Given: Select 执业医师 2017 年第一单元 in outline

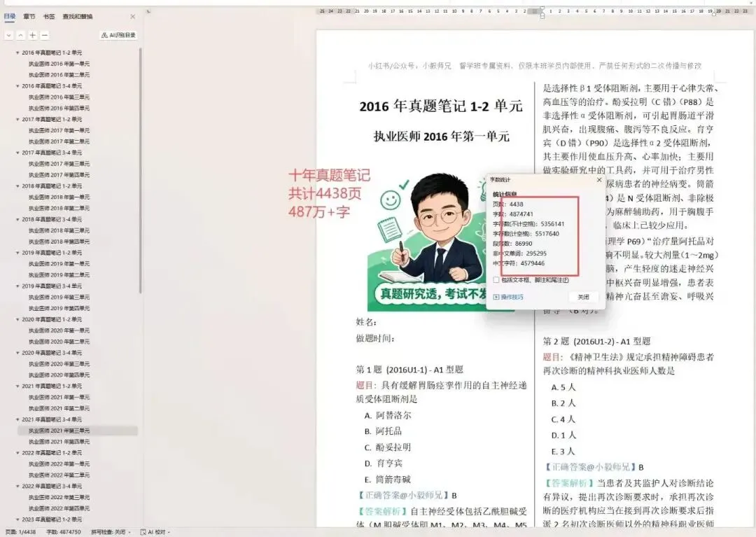Looking at the screenshot, I should coord(59,130).
